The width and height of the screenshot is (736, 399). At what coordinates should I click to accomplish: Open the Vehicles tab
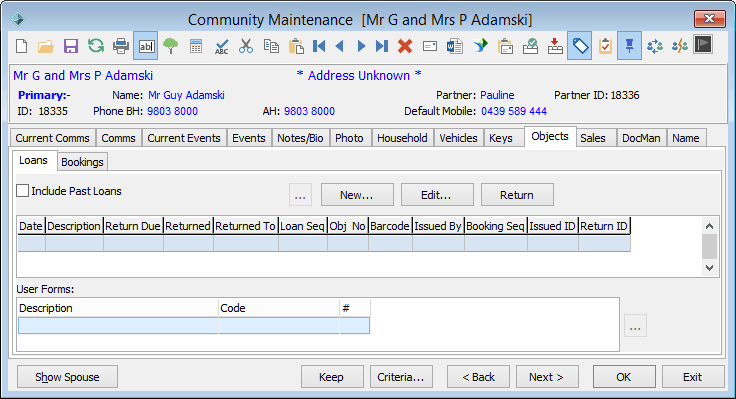[458, 138]
